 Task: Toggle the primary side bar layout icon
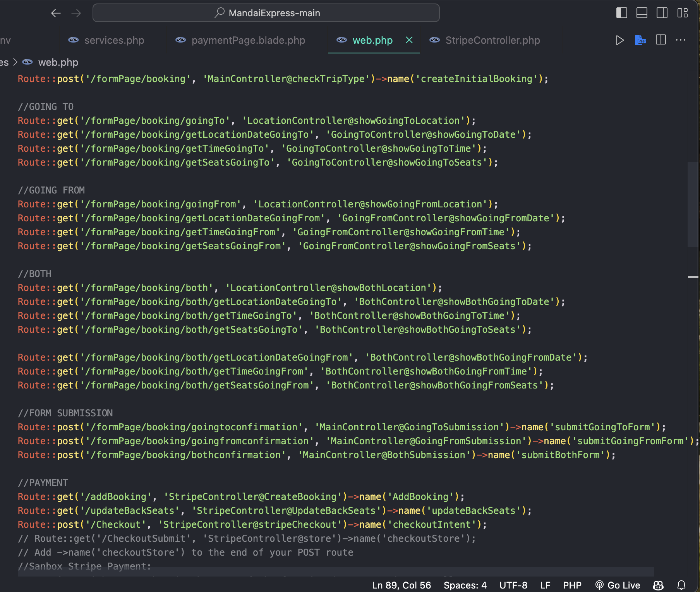[621, 13]
